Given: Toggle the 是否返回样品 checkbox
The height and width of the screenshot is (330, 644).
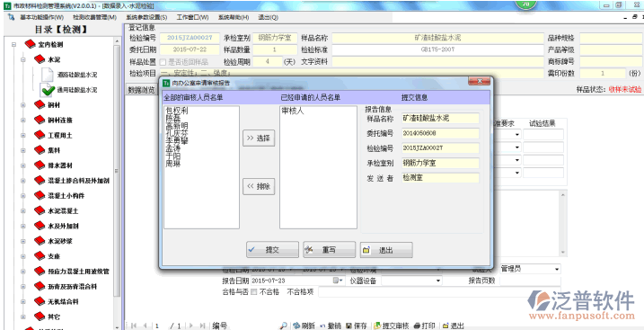Looking at the screenshot, I should pos(163,62).
